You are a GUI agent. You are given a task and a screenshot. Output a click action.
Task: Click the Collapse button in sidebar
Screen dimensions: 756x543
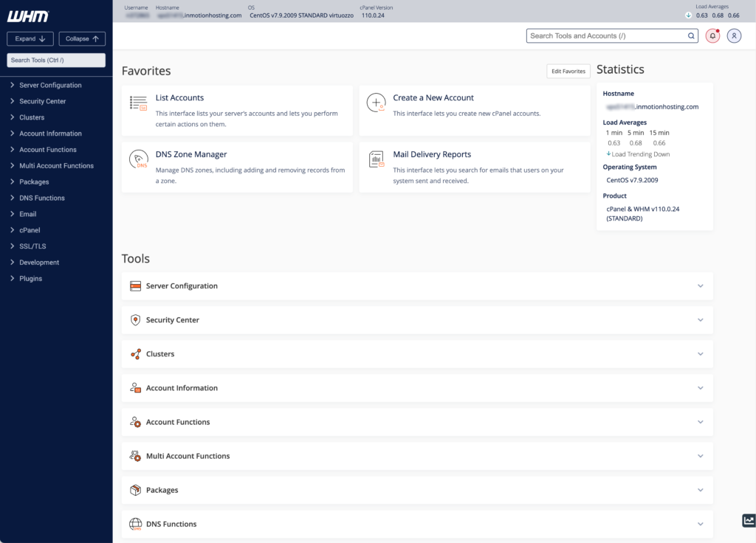[82, 38]
